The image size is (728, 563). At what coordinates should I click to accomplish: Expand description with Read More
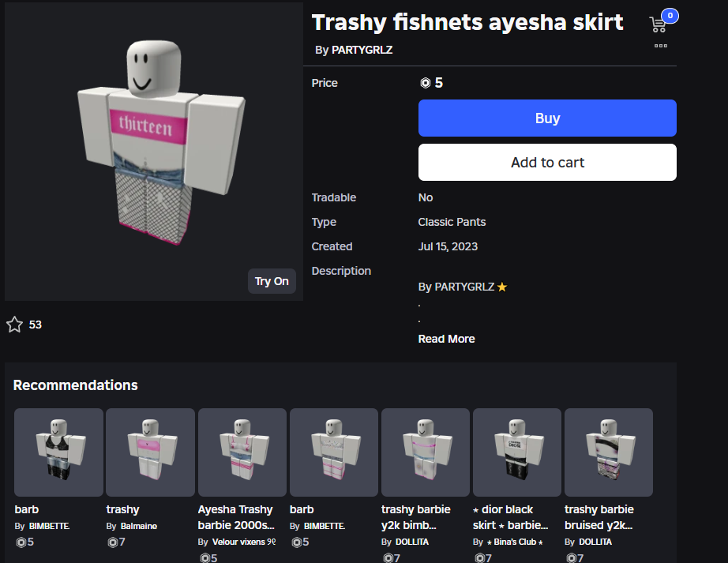coord(446,339)
